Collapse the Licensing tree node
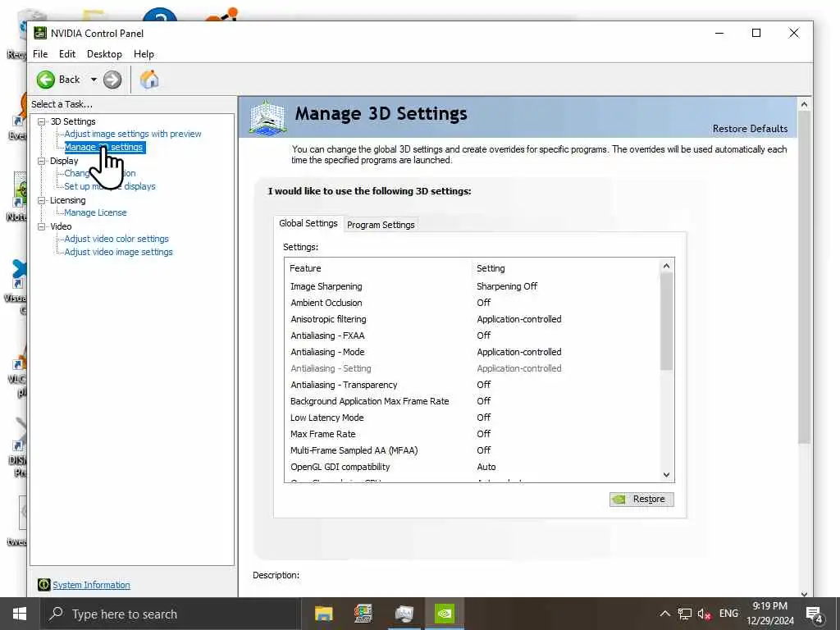Viewport: 840px width, 630px height. coord(41,200)
